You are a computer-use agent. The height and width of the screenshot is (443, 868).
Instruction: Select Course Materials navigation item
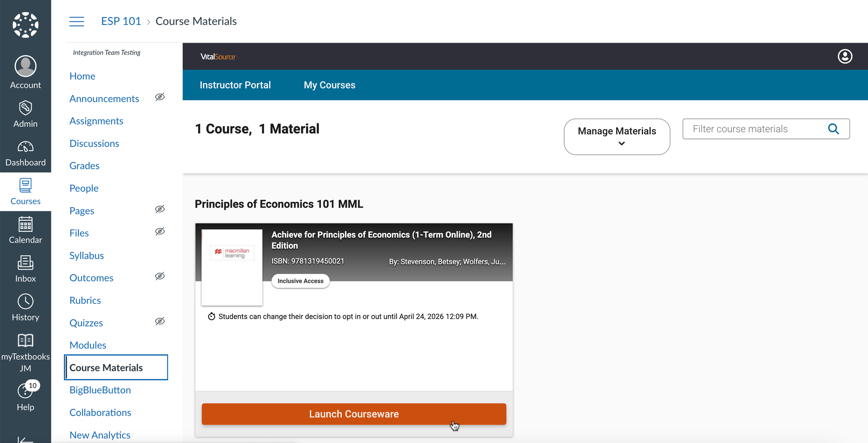point(116,367)
